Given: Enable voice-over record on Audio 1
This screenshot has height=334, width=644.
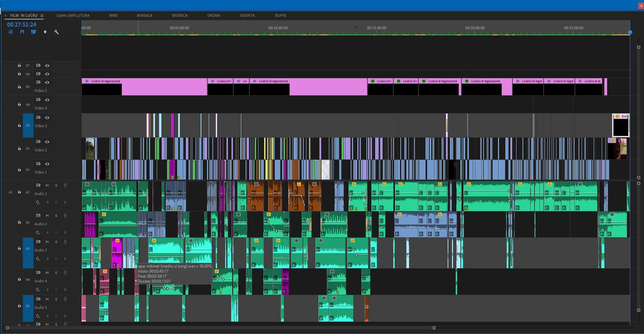Looking at the screenshot, I should [x=65, y=185].
